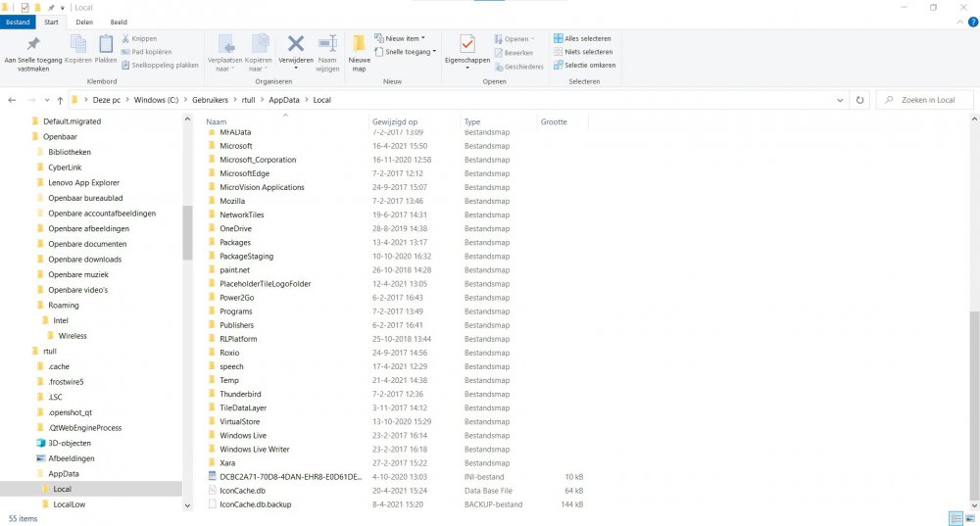Switch to the Beeld ribbon tab
This screenshot has height=526, width=980.
pos(118,21)
